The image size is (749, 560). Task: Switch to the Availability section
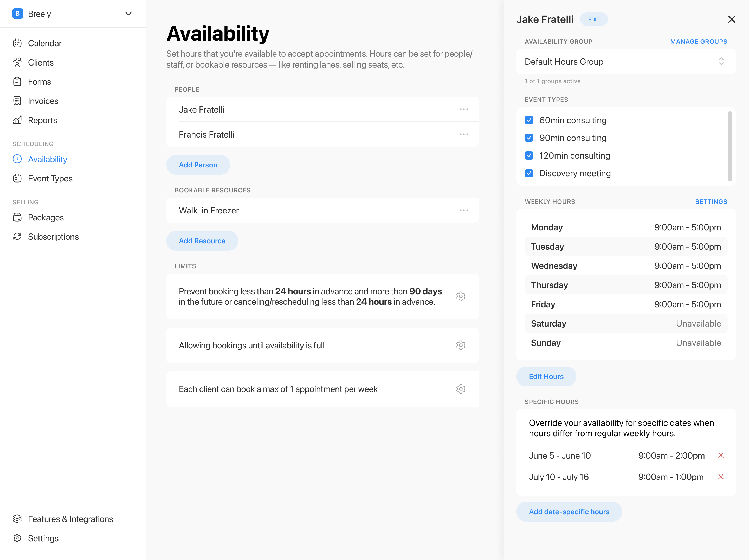(47, 159)
